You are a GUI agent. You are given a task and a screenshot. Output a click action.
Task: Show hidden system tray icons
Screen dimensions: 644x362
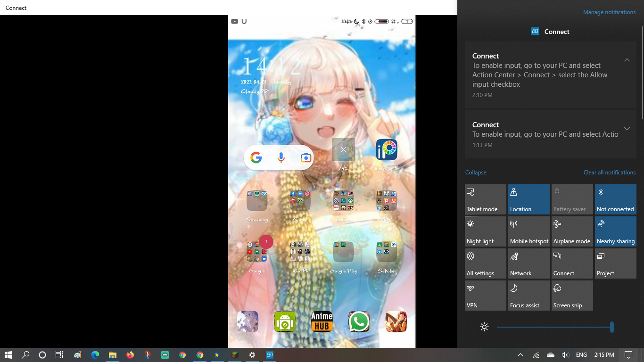pos(520,355)
